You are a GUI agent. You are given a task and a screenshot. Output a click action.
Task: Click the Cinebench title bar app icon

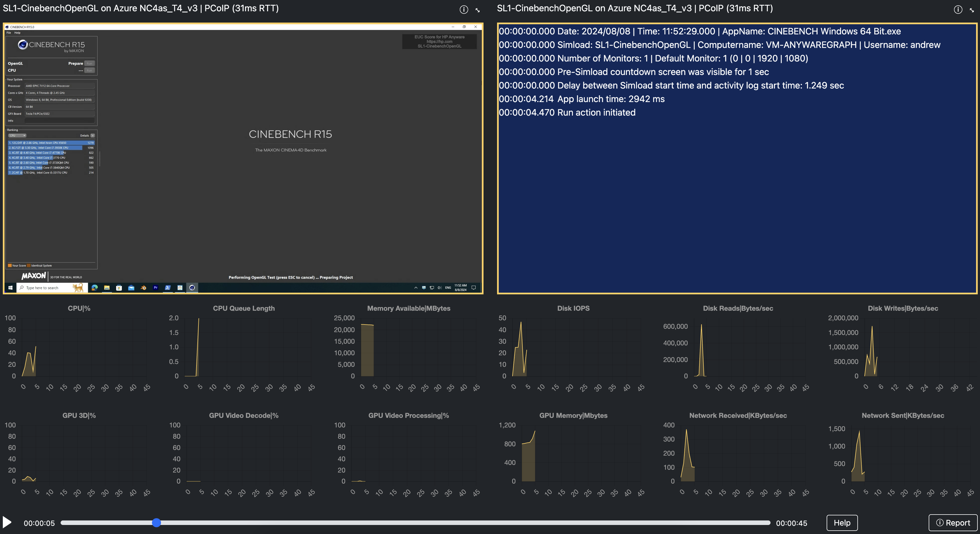7,27
